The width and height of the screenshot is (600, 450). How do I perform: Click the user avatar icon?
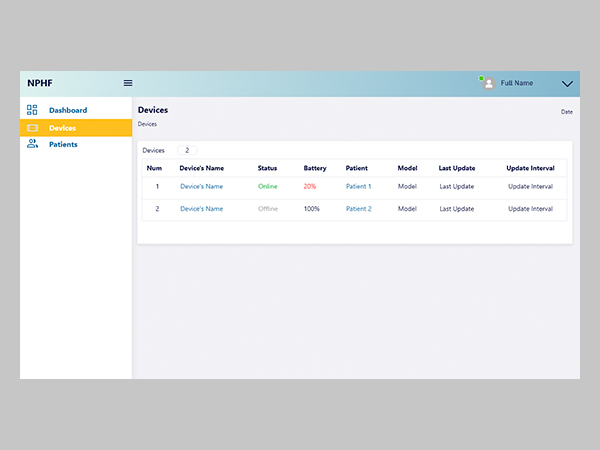click(489, 83)
